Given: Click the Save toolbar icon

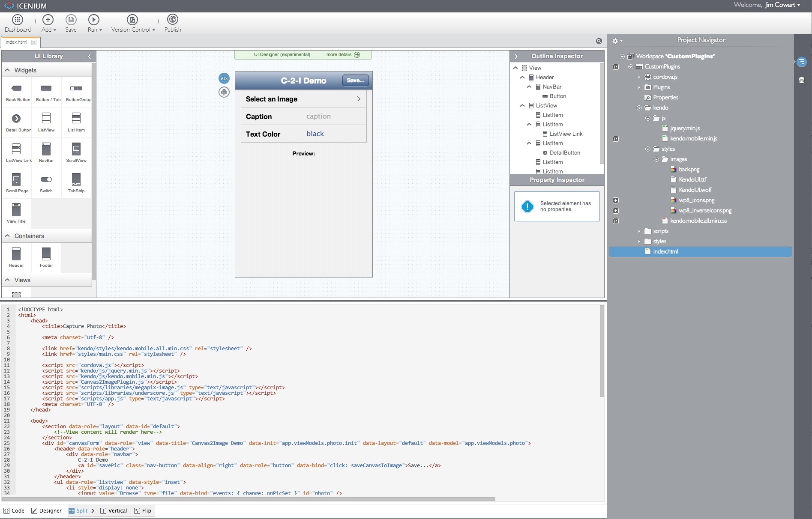Looking at the screenshot, I should pos(71,20).
